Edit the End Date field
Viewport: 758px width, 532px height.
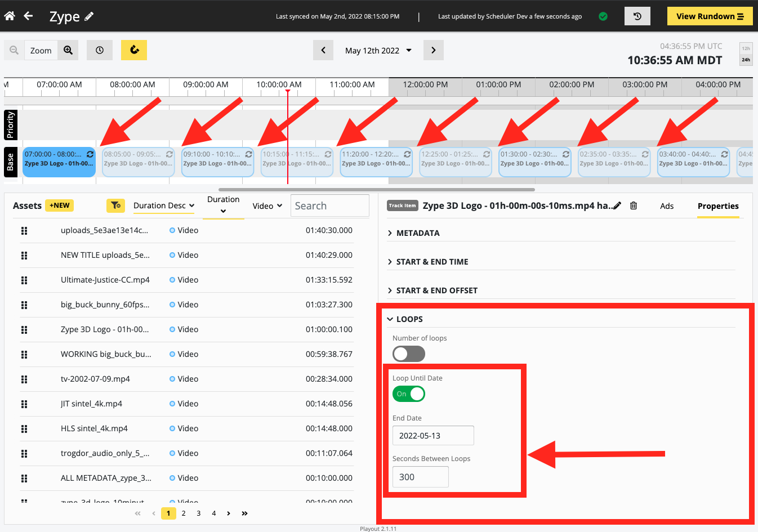tap(433, 436)
